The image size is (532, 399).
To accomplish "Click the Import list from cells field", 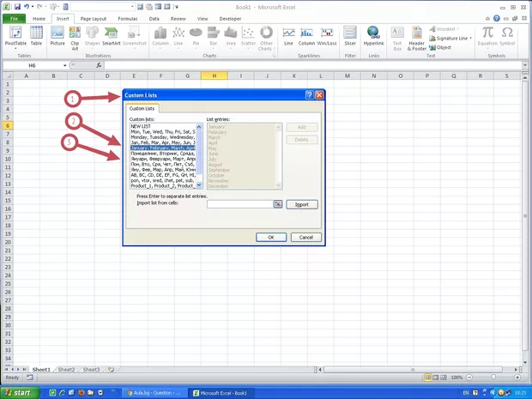I will 240,204.
